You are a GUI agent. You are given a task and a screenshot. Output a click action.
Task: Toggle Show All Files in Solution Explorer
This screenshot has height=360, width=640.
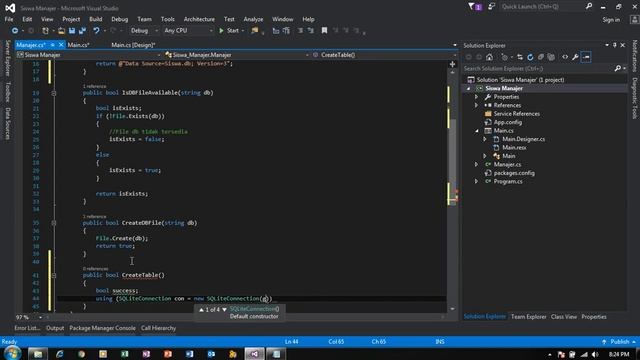[x=551, y=57]
